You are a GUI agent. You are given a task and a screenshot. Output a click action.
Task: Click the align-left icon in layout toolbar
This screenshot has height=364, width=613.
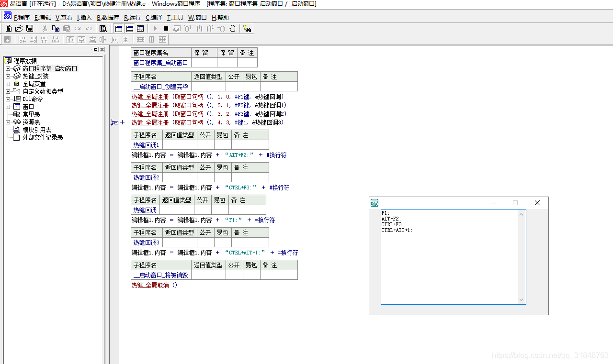(22, 39)
